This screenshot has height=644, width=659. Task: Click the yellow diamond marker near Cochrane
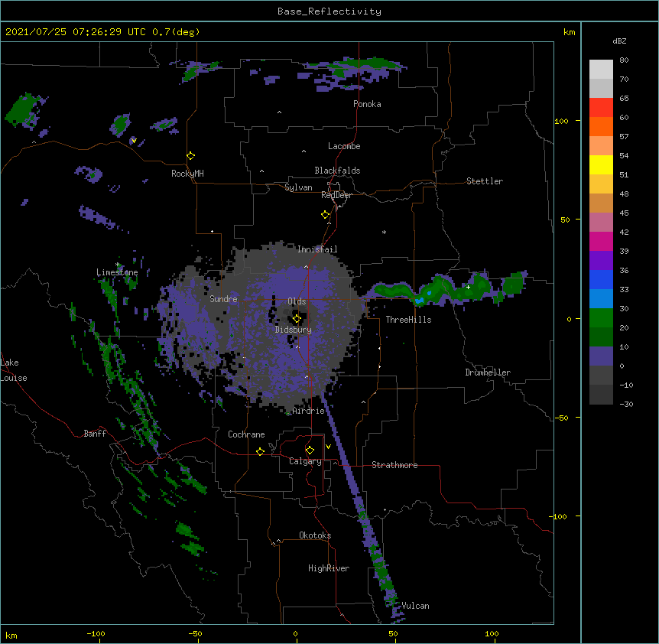[x=260, y=451]
